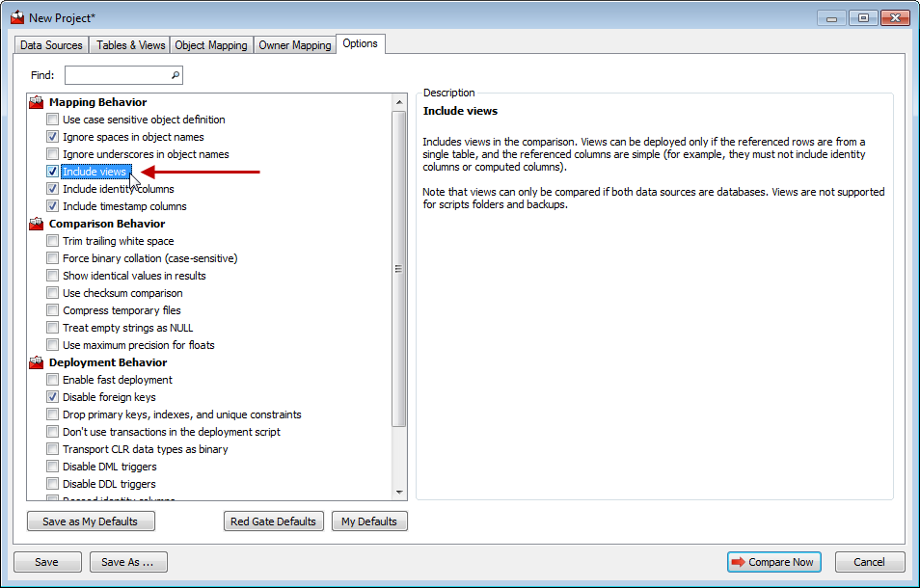This screenshot has width=920, height=588.
Task: Click the Comparison Behavior section icon
Action: [x=37, y=224]
